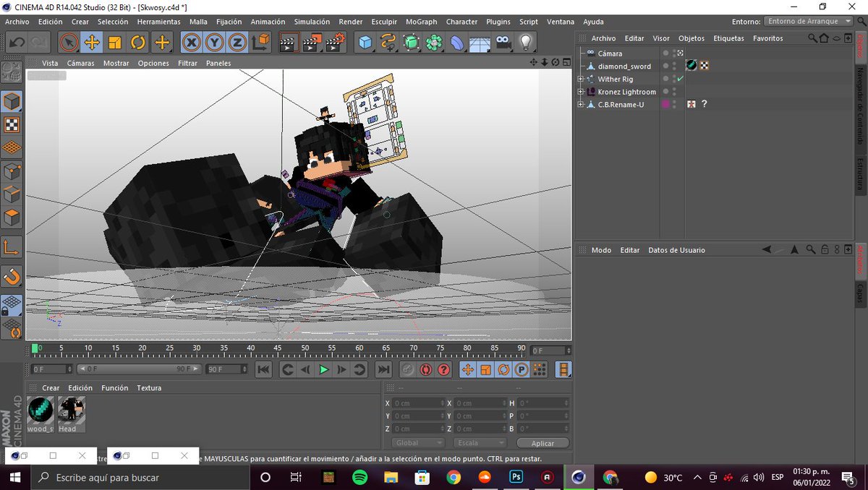Toggle green checkmark on Wither Rig
The height and width of the screenshot is (490, 868).
(680, 79)
